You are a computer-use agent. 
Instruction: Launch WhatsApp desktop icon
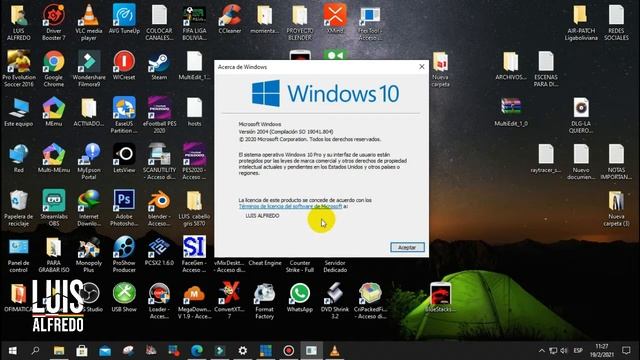[300, 298]
